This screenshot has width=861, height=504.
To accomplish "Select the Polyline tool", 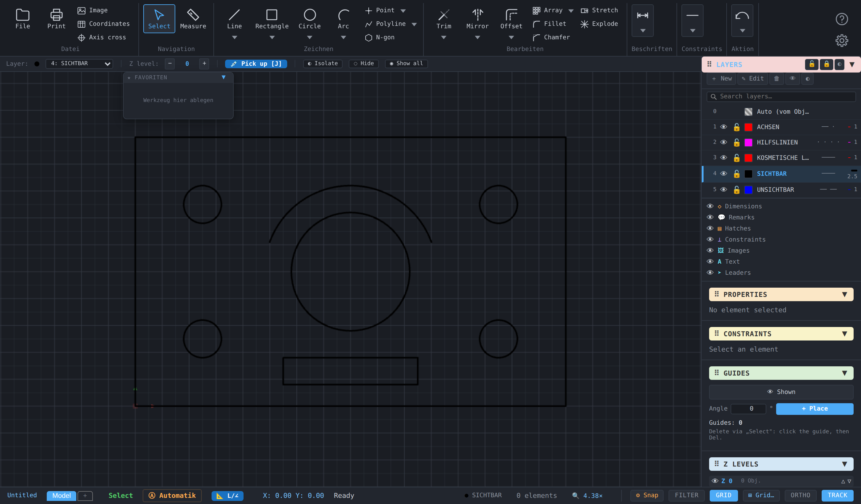I will (385, 24).
